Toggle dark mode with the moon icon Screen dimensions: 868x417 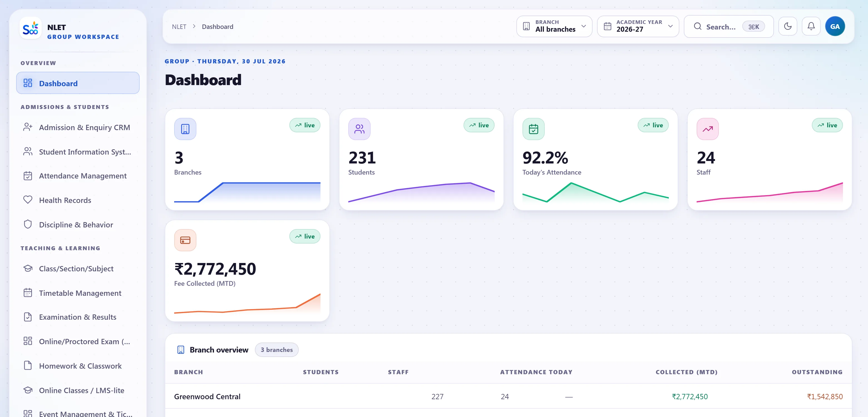pos(788,26)
